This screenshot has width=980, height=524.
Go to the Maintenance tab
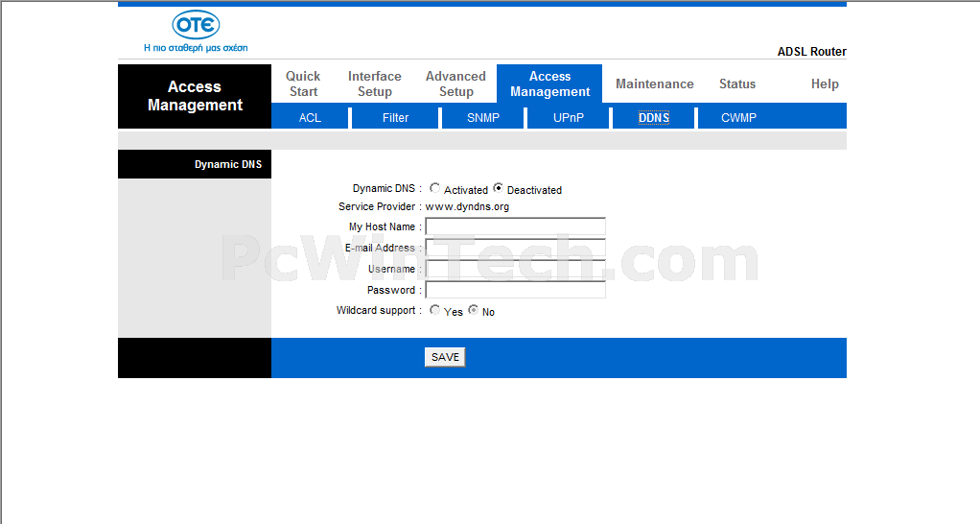[x=654, y=83]
